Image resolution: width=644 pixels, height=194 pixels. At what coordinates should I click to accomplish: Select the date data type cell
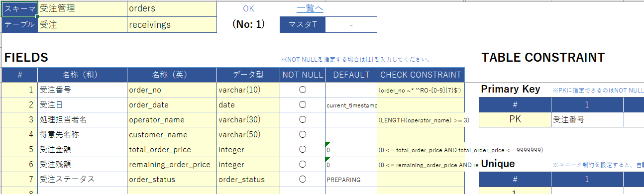click(x=248, y=105)
